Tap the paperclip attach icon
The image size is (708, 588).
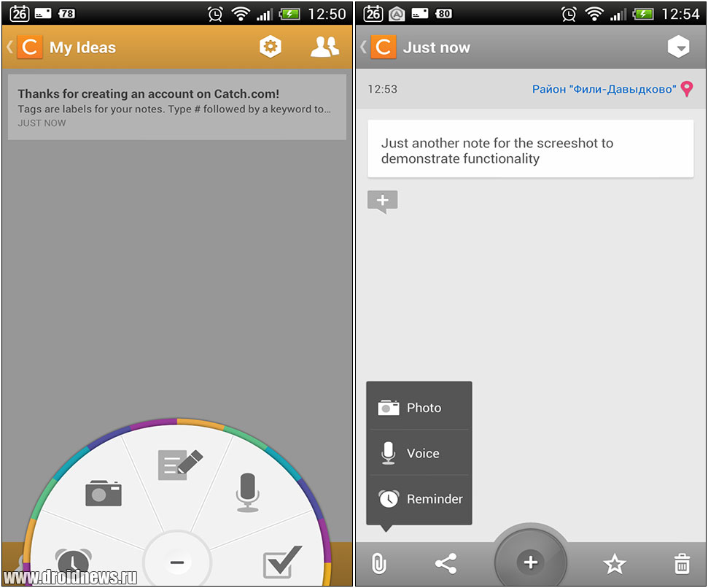[379, 563]
